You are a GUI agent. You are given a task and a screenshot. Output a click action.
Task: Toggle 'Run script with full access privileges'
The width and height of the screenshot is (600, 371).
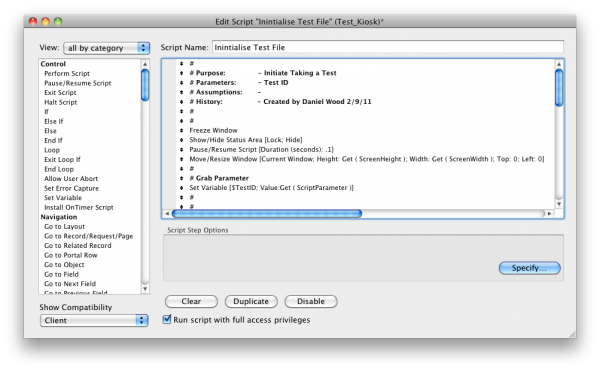click(x=167, y=319)
